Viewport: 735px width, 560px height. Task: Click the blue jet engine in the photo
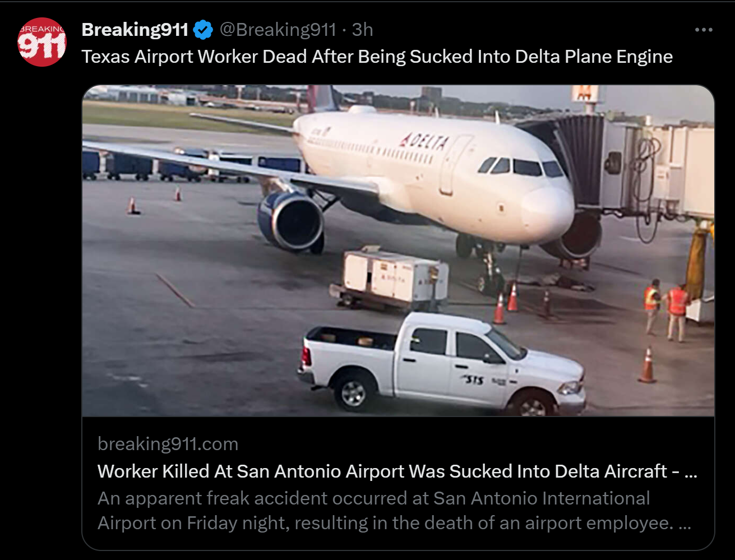tap(290, 220)
